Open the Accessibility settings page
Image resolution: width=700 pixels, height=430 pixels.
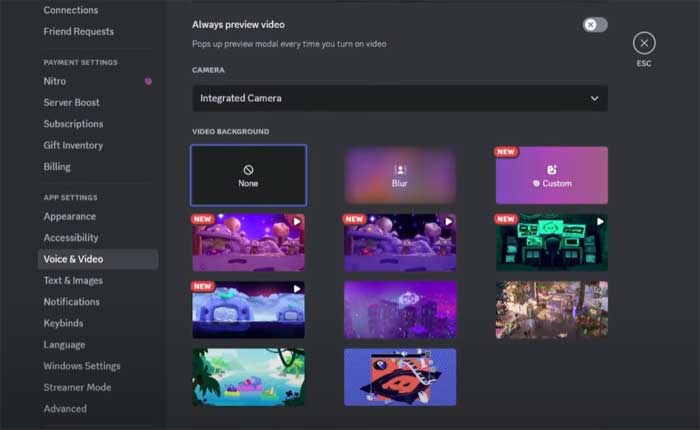[x=71, y=238]
